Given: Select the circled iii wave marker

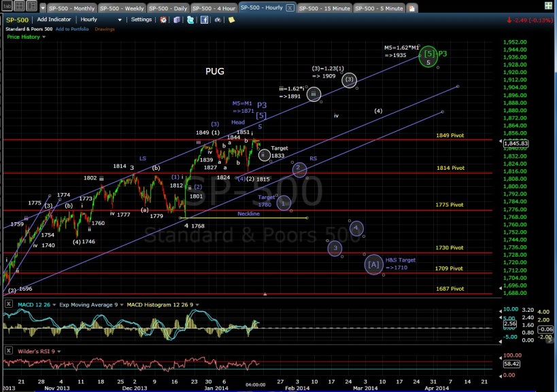Looking at the screenshot, I should click(314, 94).
